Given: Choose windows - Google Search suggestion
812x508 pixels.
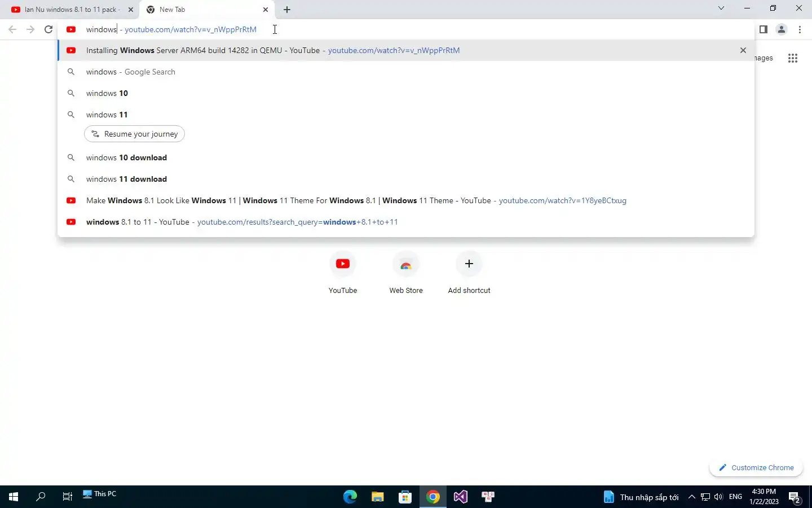Looking at the screenshot, I should point(405,72).
